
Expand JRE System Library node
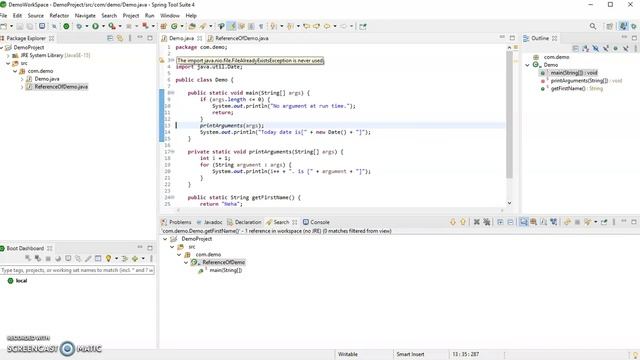coord(8,56)
